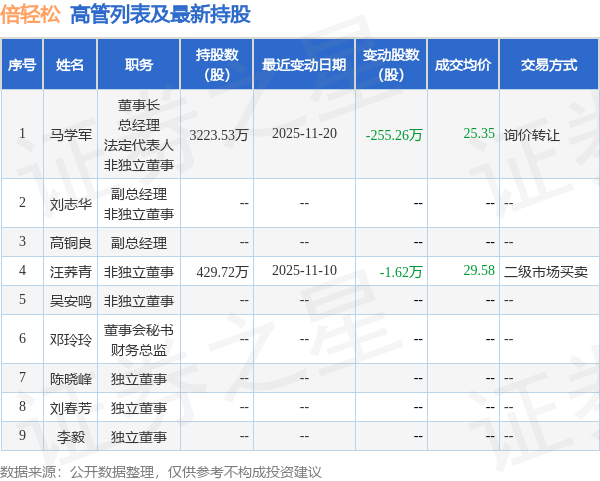Click the 倍轻松 company name in title
This screenshot has height=481, width=600.
coord(31,15)
